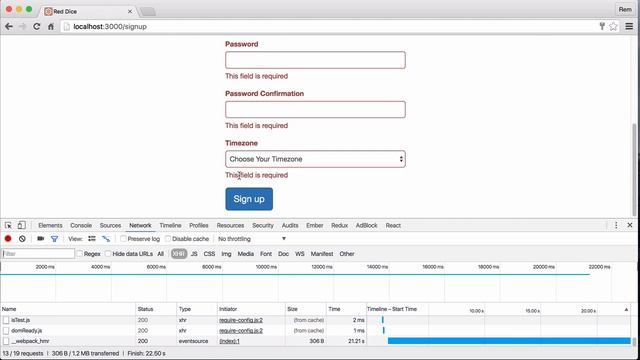Check the __webpack_hmr request row box
The image size is (640, 360).
pyautogui.click(x=6, y=341)
